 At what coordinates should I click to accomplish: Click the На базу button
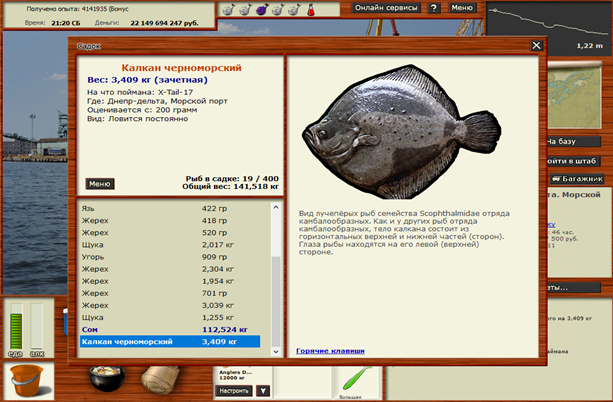pos(573,141)
